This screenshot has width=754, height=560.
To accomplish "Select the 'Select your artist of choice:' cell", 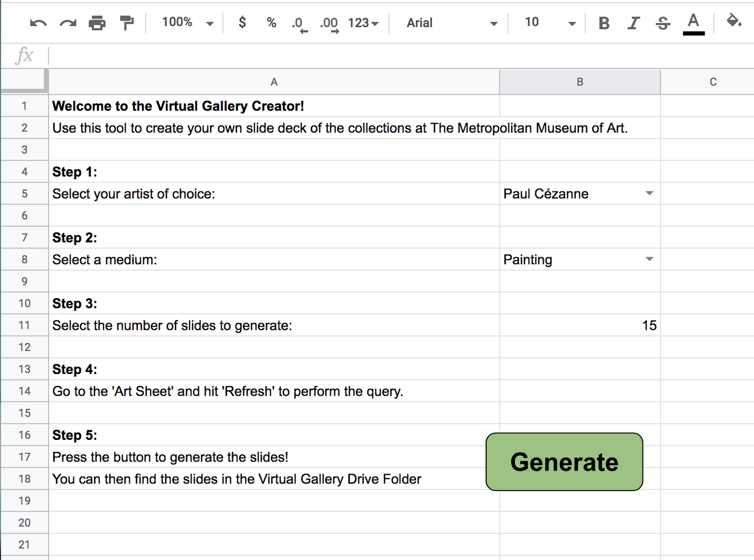I will pos(274,194).
